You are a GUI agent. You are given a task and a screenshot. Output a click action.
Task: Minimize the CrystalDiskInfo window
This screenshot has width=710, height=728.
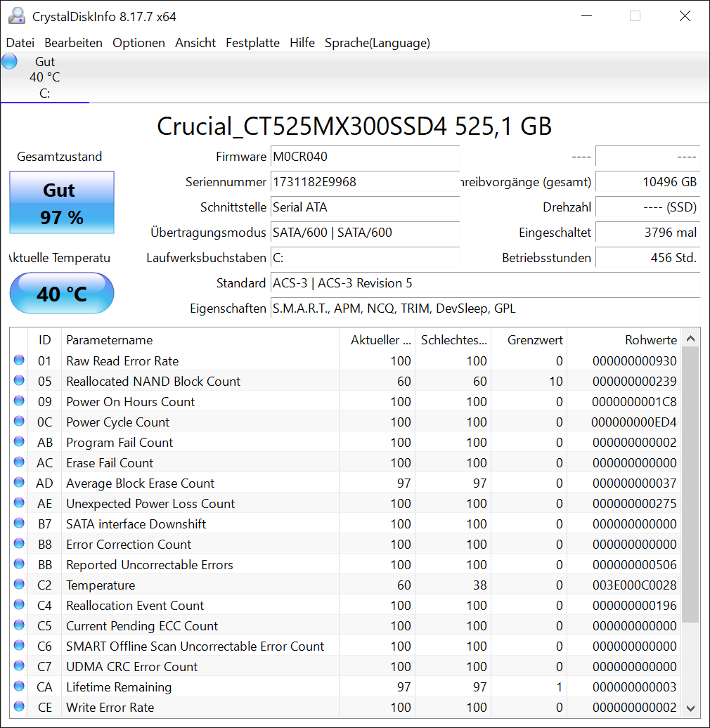[586, 16]
